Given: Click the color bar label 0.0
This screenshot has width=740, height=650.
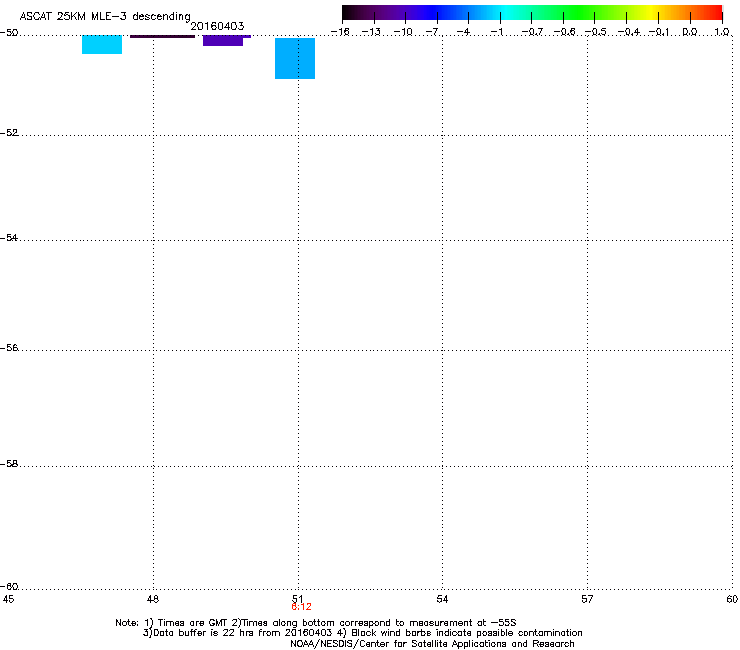Looking at the screenshot, I should tap(690, 32).
